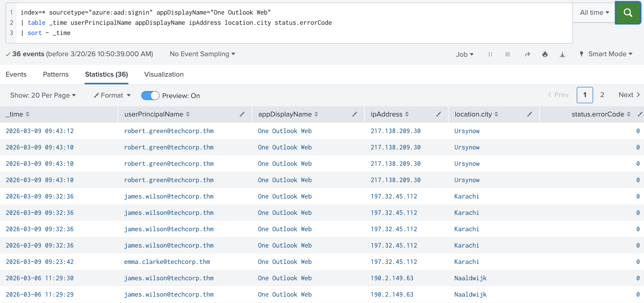Edit the ipAddress column with the pencil icon

[x=438, y=114]
